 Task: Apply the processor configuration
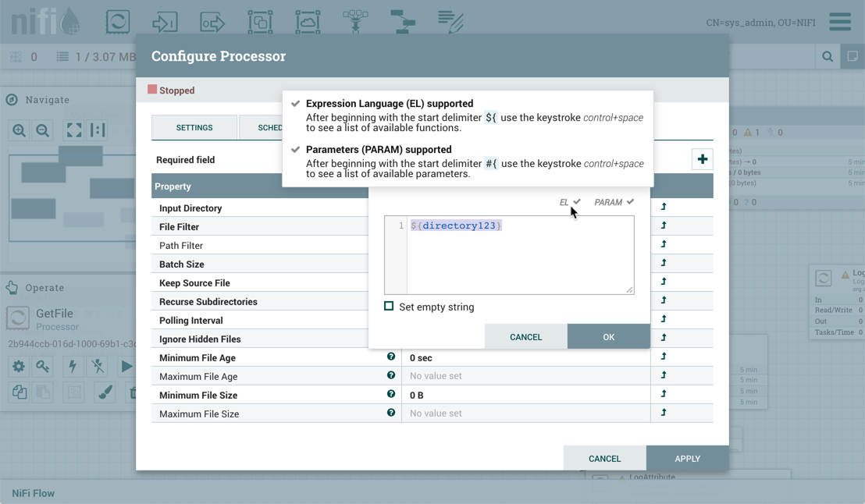click(687, 459)
